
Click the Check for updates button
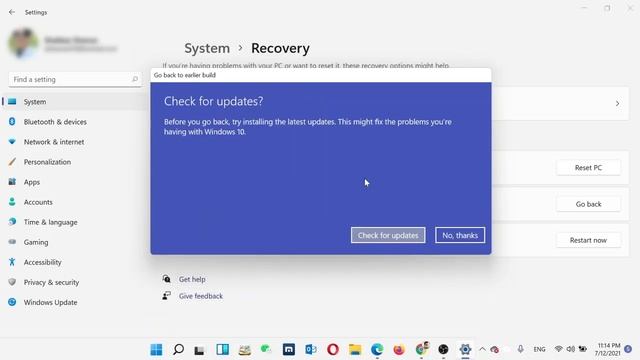(x=388, y=235)
